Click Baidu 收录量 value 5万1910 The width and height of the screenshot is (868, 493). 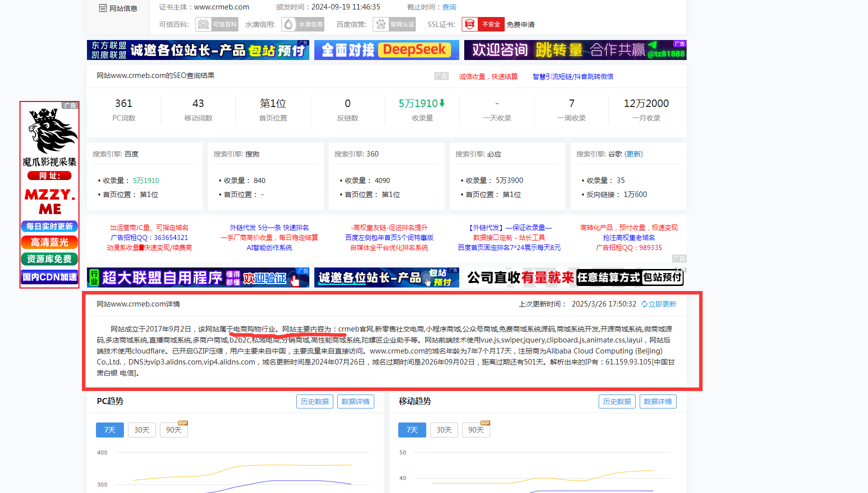point(146,180)
